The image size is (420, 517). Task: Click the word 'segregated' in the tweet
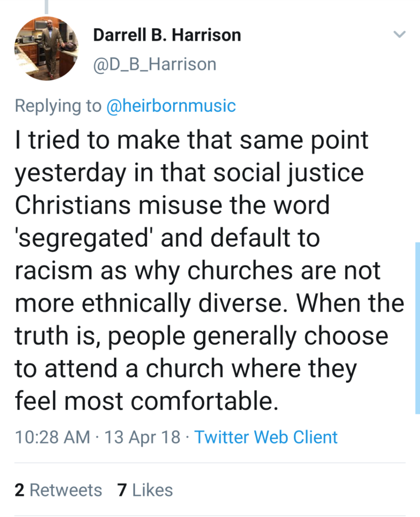tap(83, 238)
